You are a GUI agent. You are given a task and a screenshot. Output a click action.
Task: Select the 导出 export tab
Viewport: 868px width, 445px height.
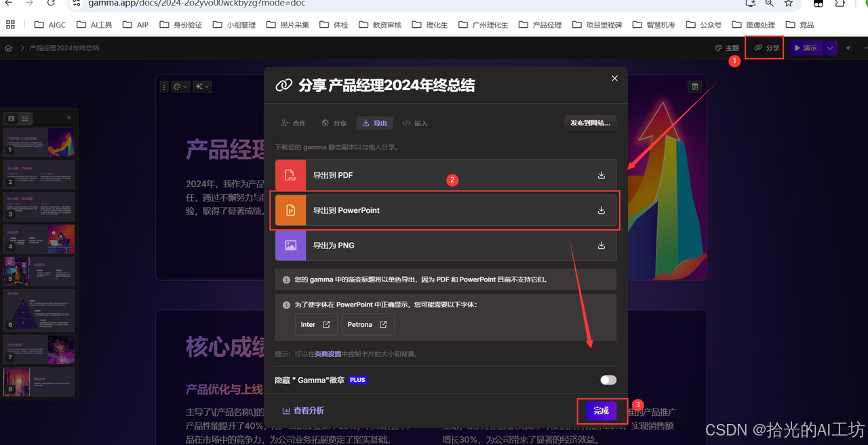(x=374, y=123)
